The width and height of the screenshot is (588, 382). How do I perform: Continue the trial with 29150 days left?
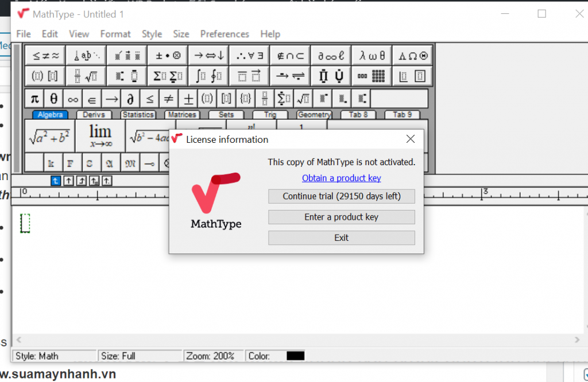tap(342, 196)
